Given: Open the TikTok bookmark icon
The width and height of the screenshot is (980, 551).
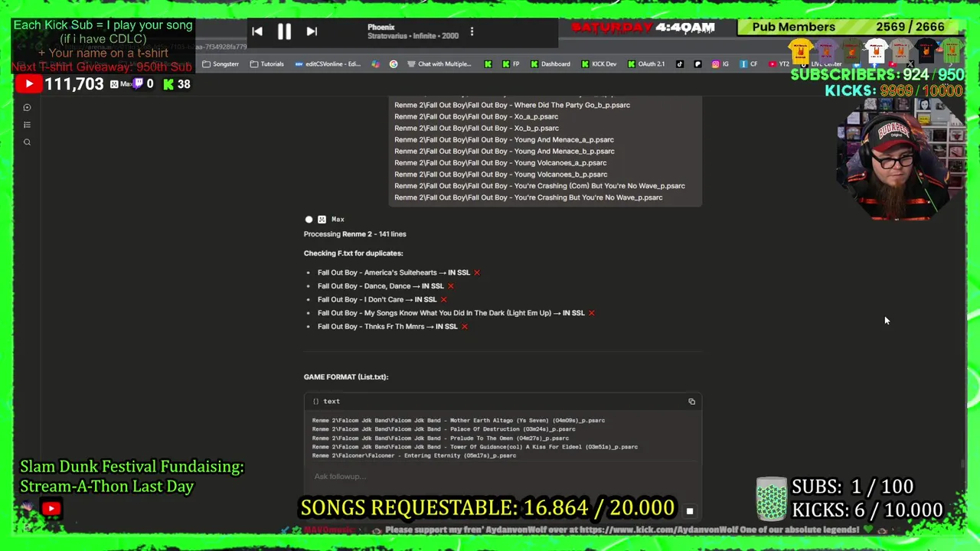Looking at the screenshot, I should point(680,64).
